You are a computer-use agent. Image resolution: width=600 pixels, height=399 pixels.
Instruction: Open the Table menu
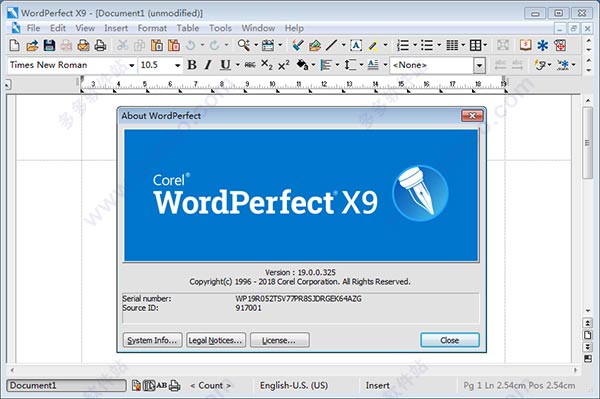tap(188, 28)
